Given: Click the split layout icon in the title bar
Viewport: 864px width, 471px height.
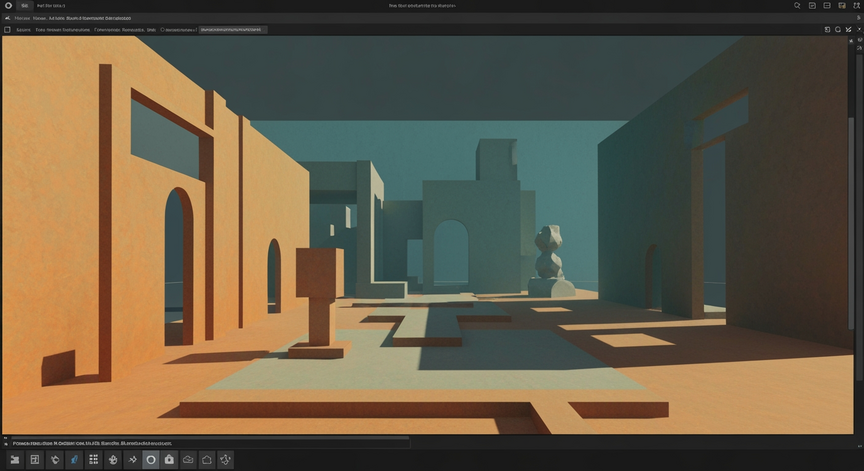Looking at the screenshot, I should click(x=827, y=6).
